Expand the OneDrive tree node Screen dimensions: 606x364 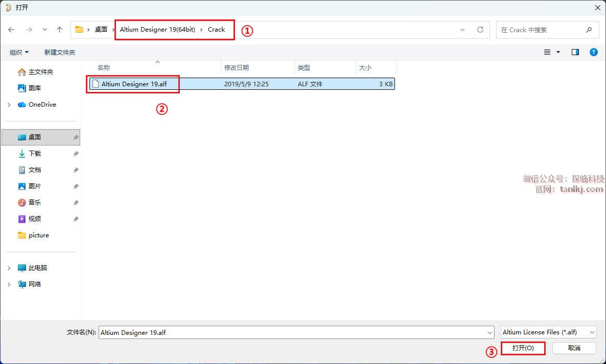[9, 105]
